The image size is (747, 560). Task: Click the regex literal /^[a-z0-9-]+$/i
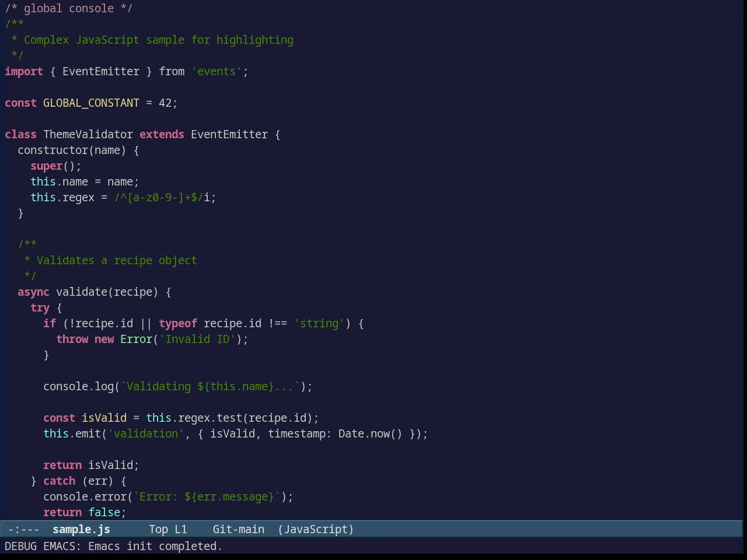162,197
